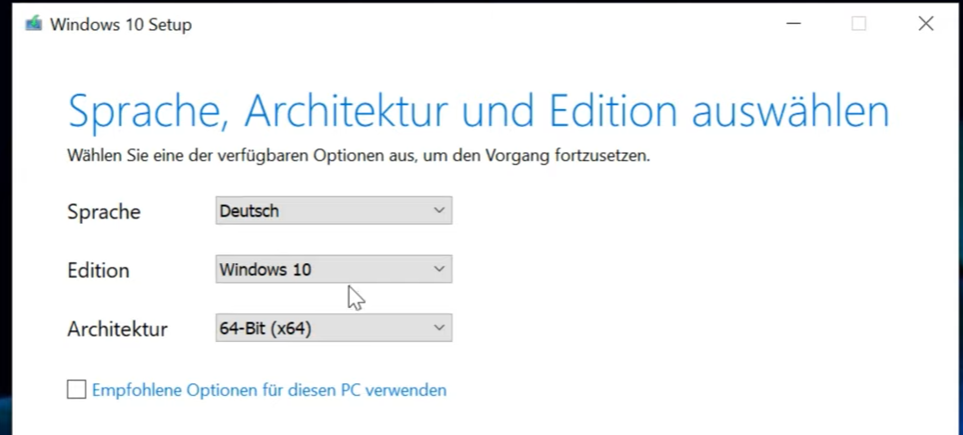
Task: Click the greyed-out maximize window button
Action: (x=859, y=24)
